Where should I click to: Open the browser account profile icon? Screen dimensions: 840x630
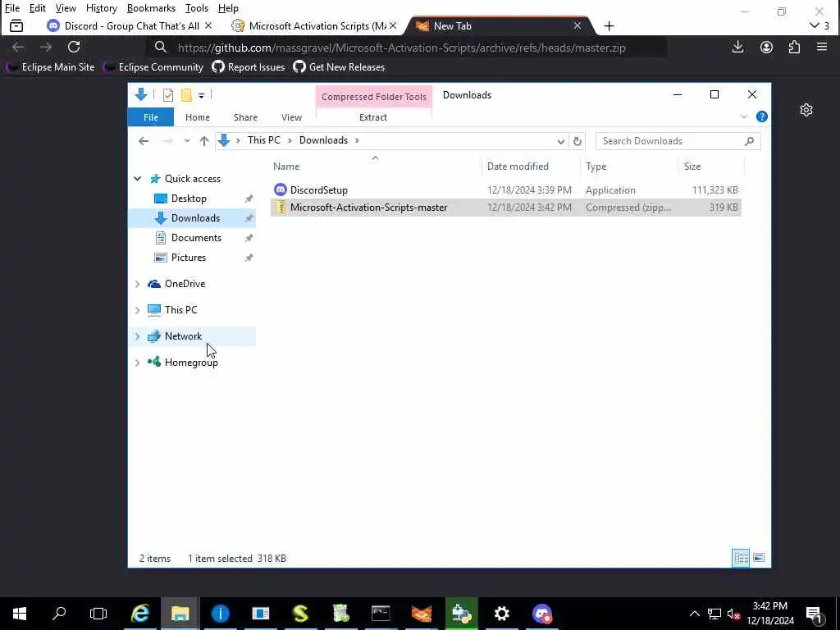[x=767, y=47]
